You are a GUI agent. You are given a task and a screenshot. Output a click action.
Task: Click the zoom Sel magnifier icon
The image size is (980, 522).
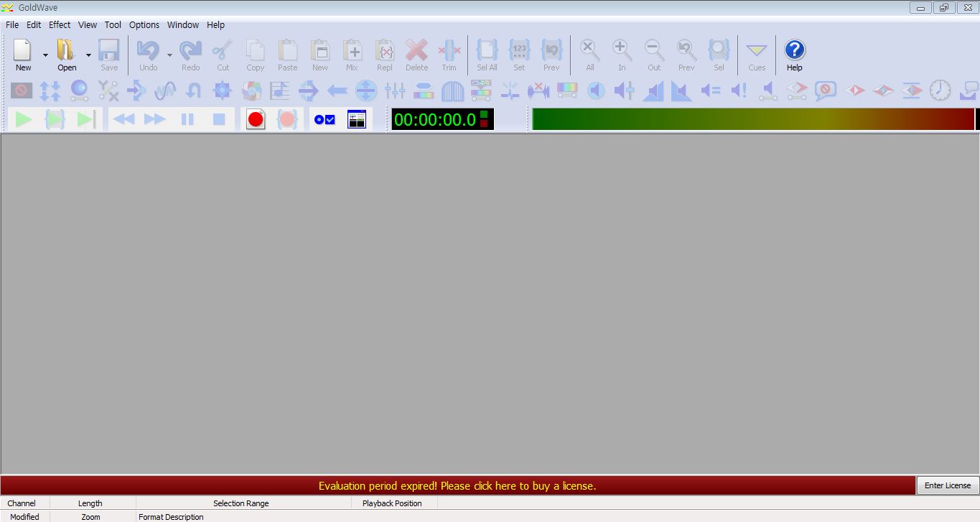(x=719, y=55)
